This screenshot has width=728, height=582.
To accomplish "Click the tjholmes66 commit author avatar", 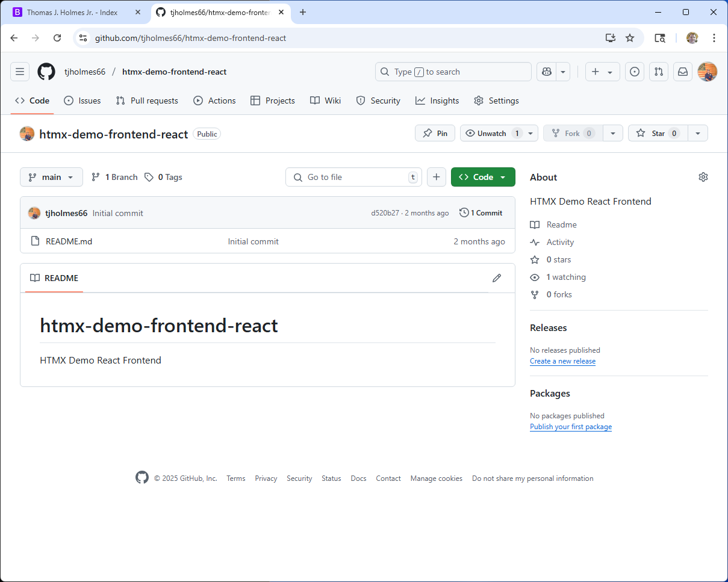I will (34, 213).
